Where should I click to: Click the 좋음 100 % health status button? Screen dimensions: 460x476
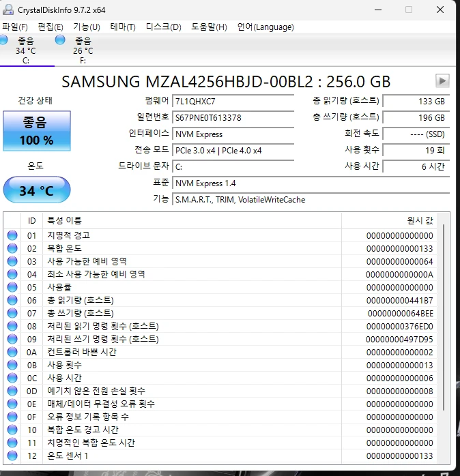(37, 131)
